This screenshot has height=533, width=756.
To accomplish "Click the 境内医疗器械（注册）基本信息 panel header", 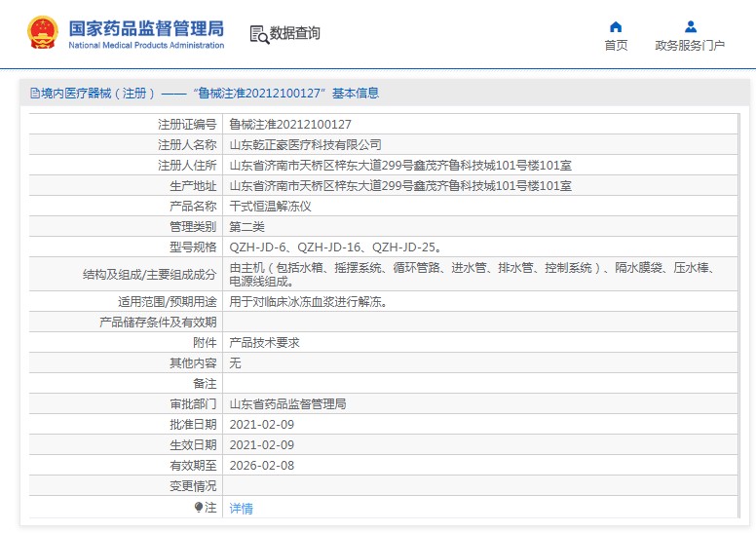I will coord(205,94).
